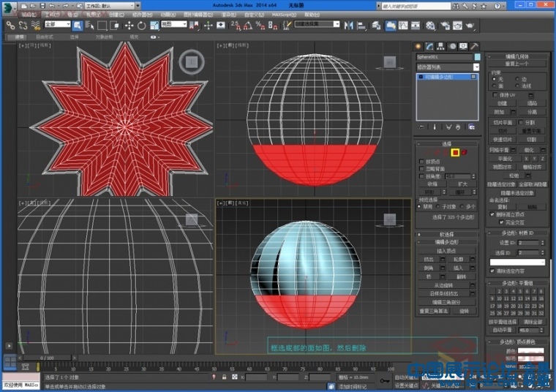This screenshot has width=556, height=392.
Task: Toggle the Window/Crossing selection icon
Action: (x=114, y=26)
